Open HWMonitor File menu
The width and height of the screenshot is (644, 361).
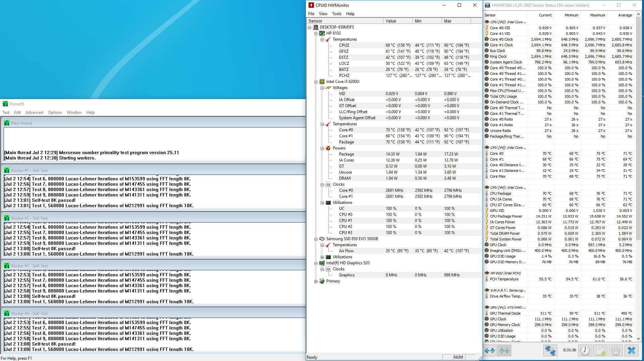[x=311, y=14]
